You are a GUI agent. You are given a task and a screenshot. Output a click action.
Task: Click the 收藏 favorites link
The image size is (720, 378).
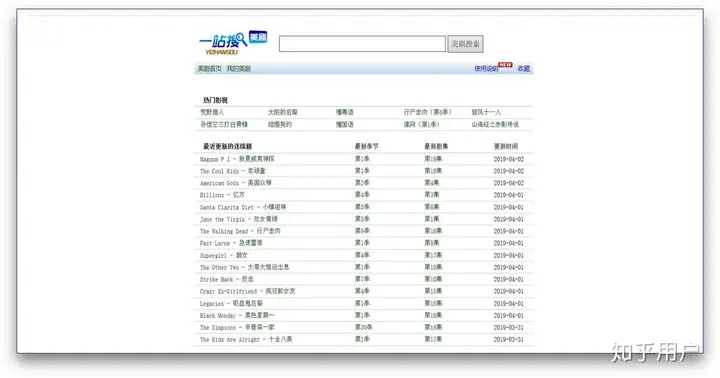(x=524, y=69)
